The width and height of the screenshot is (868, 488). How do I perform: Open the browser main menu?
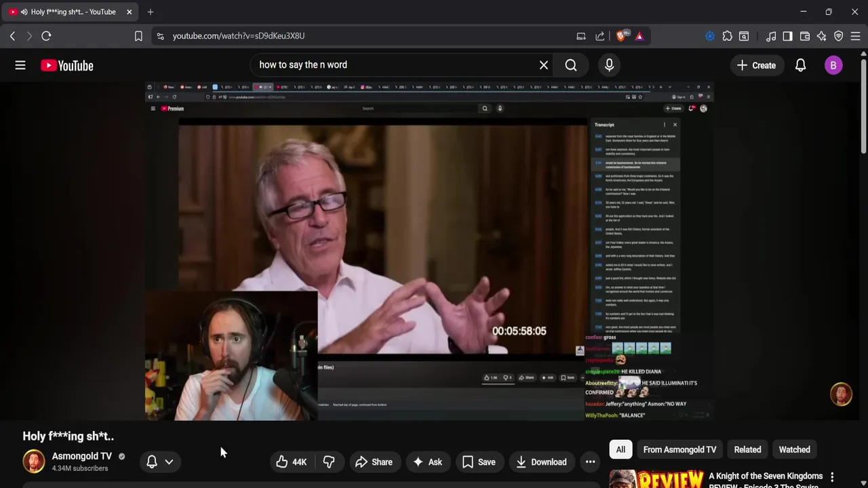pyautogui.click(x=856, y=36)
